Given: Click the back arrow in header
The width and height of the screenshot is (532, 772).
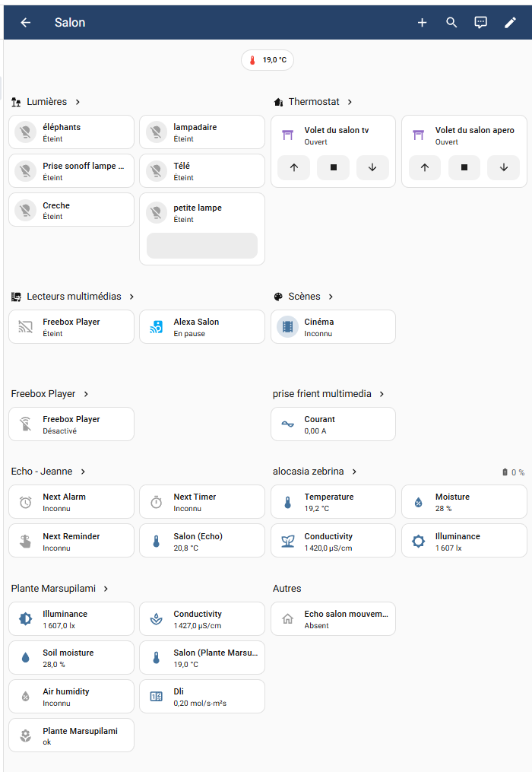Looking at the screenshot, I should click(x=26, y=23).
